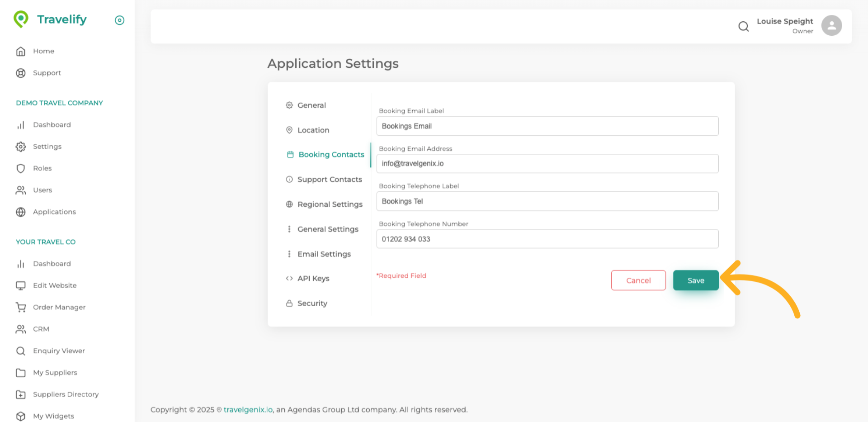The image size is (868, 422).
Task: Follow the travelgenix.io footer link
Action: [x=248, y=410]
